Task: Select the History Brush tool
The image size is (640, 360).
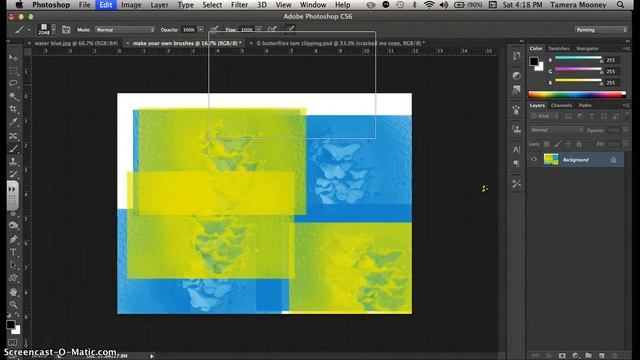Action: pyautogui.click(x=13, y=174)
